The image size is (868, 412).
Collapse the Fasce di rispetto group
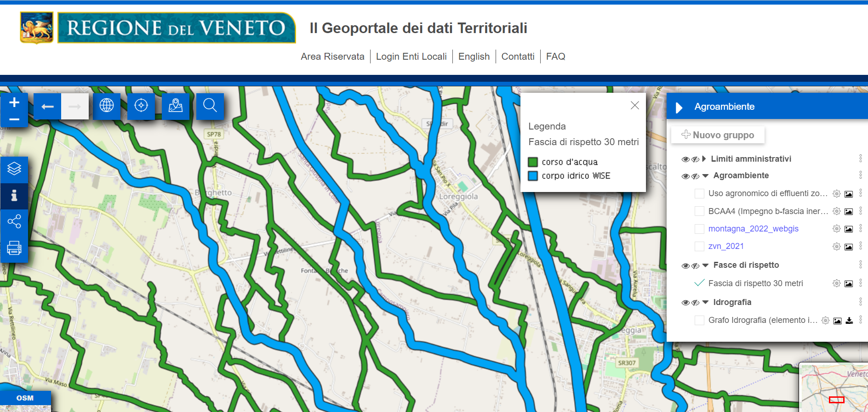705,265
